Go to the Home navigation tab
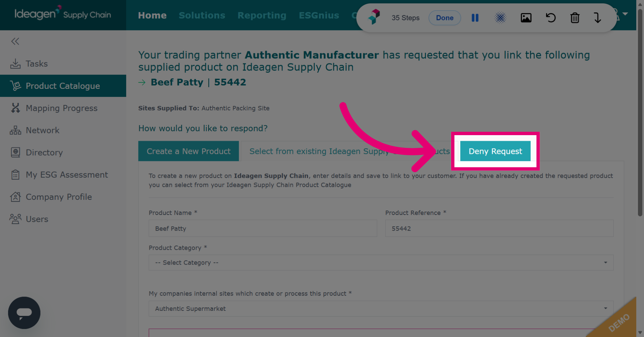The width and height of the screenshot is (644, 337). point(152,15)
